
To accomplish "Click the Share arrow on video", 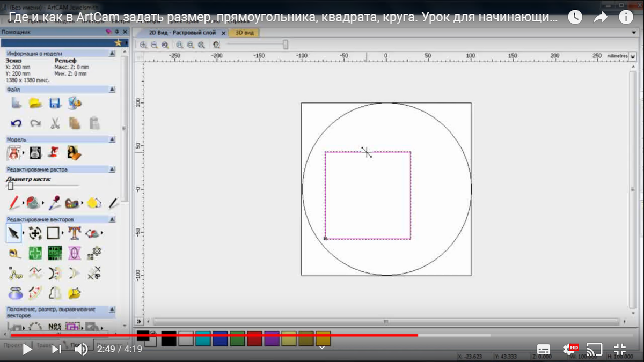I will click(601, 17).
